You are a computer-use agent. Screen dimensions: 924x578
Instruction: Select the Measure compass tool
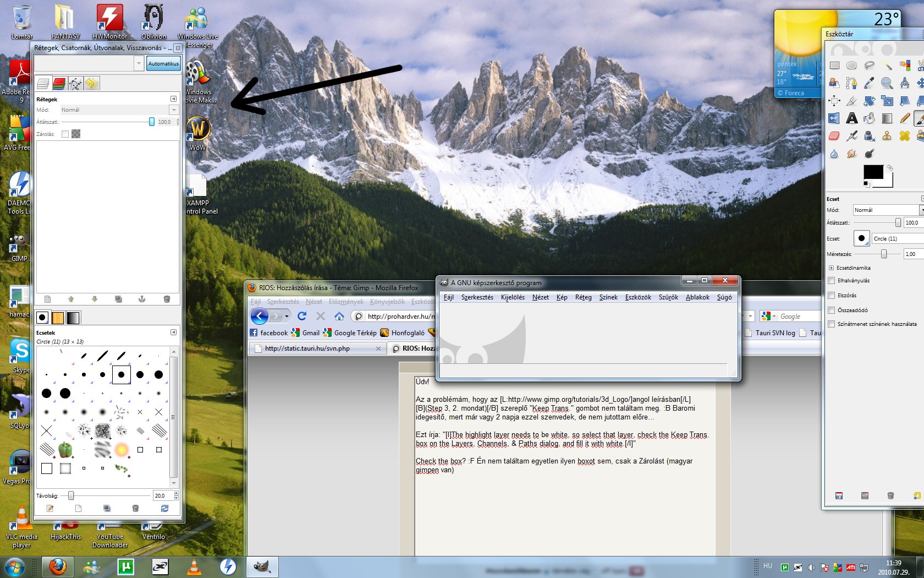coord(905,83)
